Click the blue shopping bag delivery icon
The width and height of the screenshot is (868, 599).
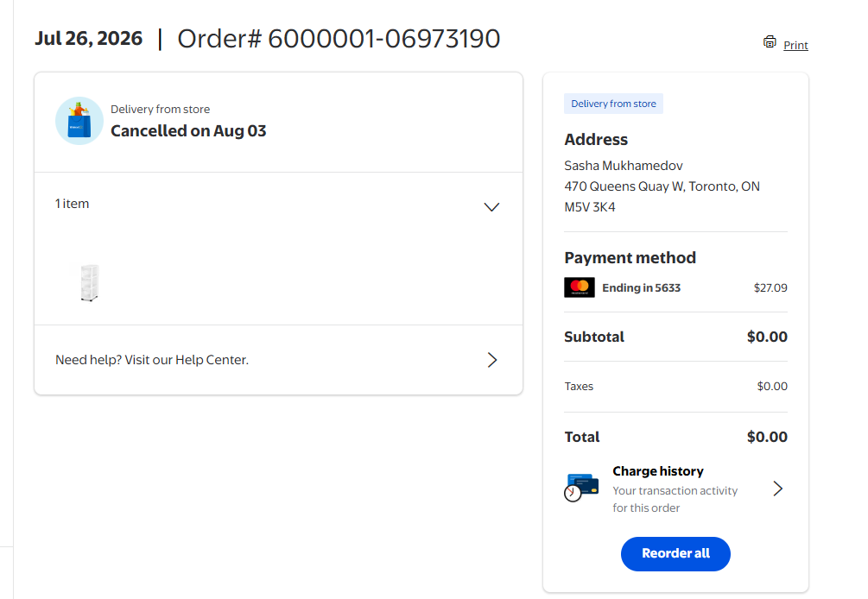tap(79, 121)
